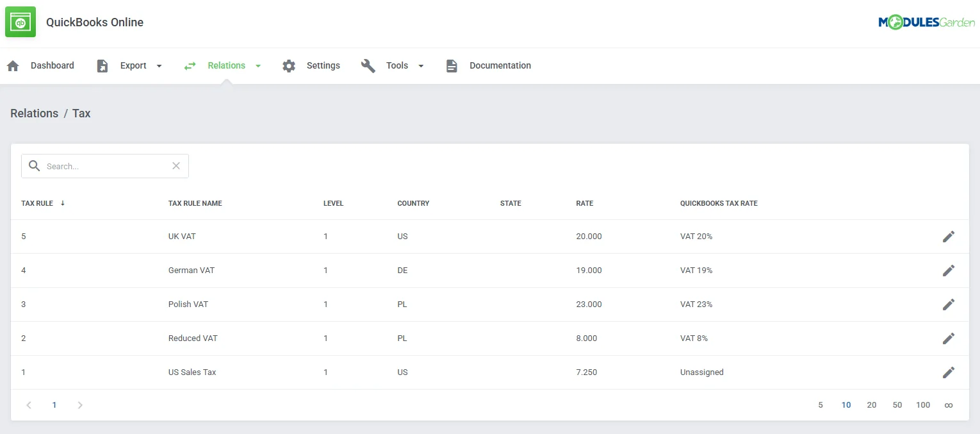Select page 1 in pagination
The height and width of the screenshot is (434, 980).
[x=54, y=405]
